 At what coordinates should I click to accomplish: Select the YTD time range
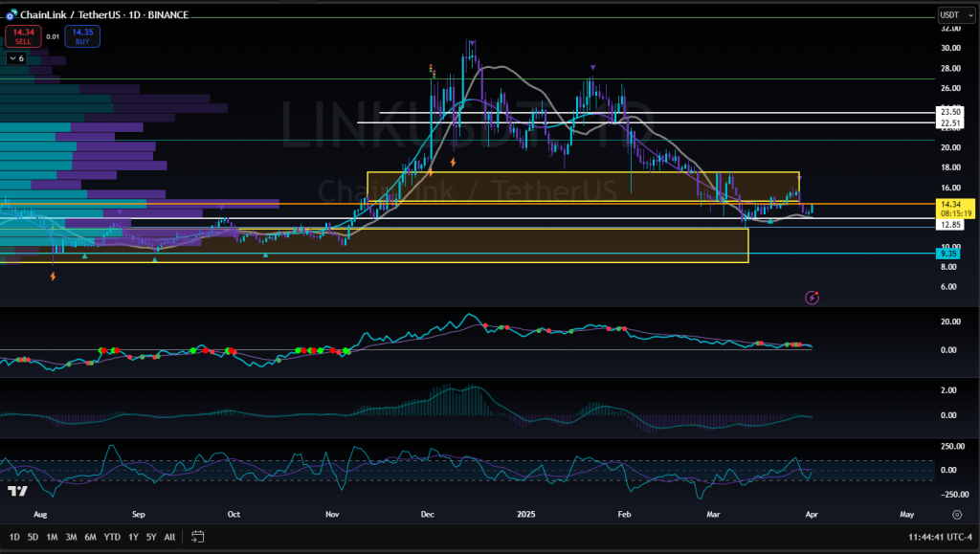[112, 537]
